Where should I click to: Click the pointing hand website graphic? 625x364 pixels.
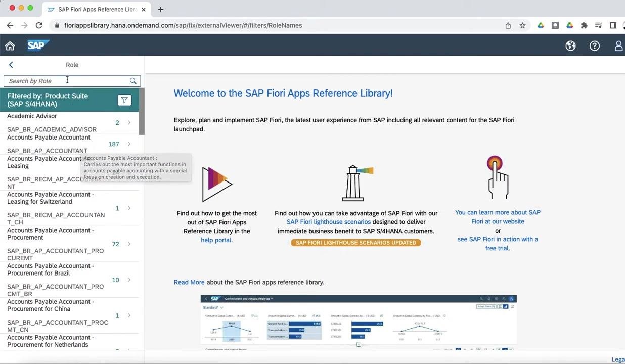coord(498,177)
